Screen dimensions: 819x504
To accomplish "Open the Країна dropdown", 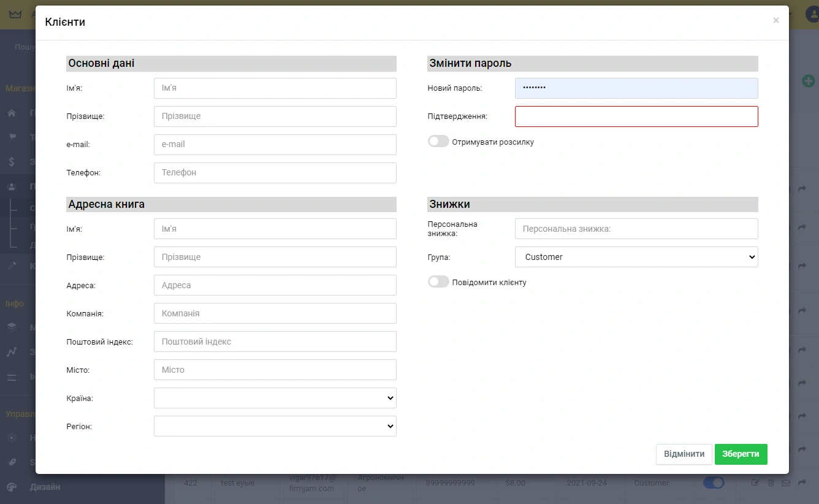I will (x=275, y=398).
